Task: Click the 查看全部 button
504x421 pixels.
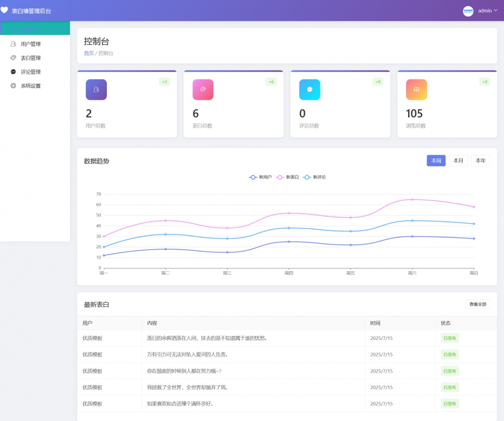Action: 477,305
